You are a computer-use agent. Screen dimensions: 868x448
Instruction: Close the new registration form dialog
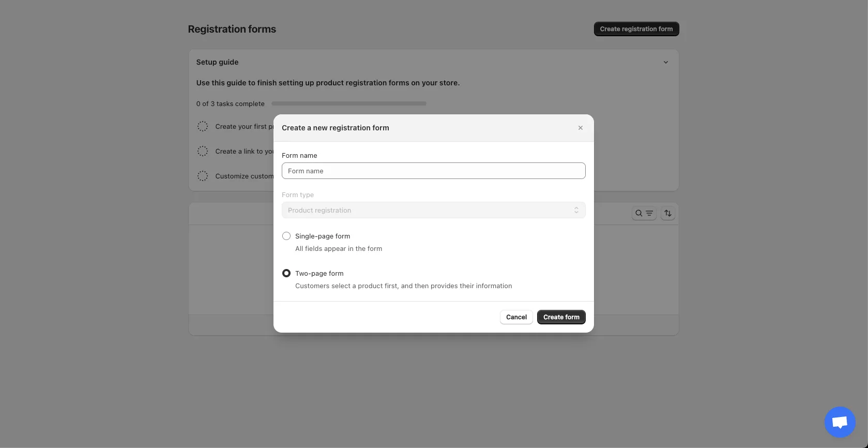coord(580,128)
